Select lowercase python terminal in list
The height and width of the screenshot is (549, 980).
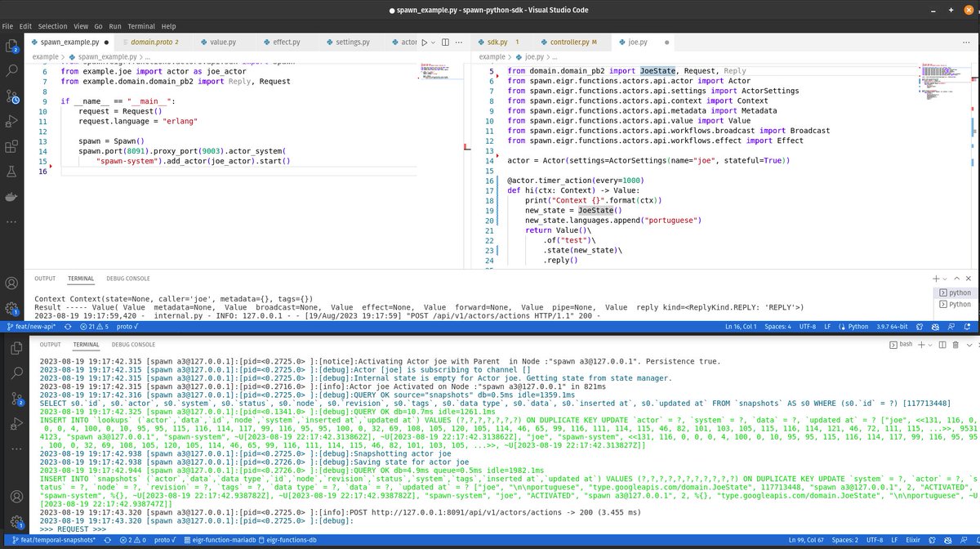955,292
